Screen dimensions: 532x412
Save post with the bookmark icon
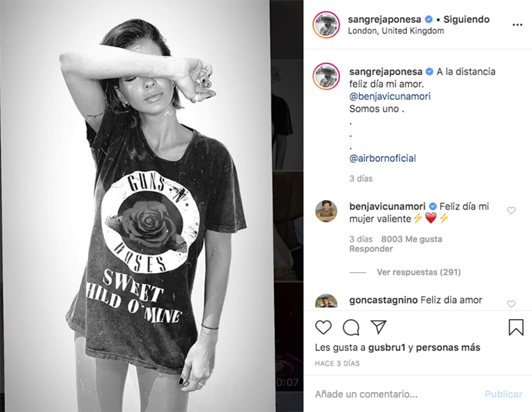[516, 327]
